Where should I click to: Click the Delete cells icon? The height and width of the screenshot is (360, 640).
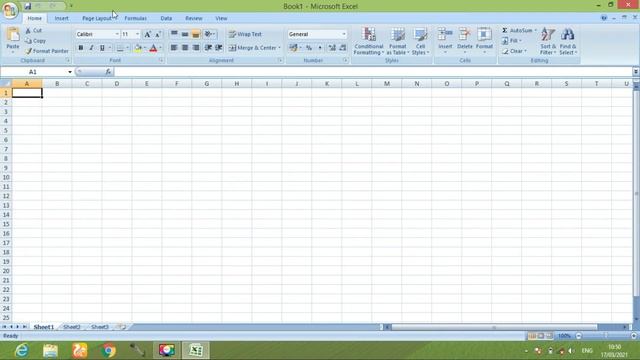tap(464, 35)
